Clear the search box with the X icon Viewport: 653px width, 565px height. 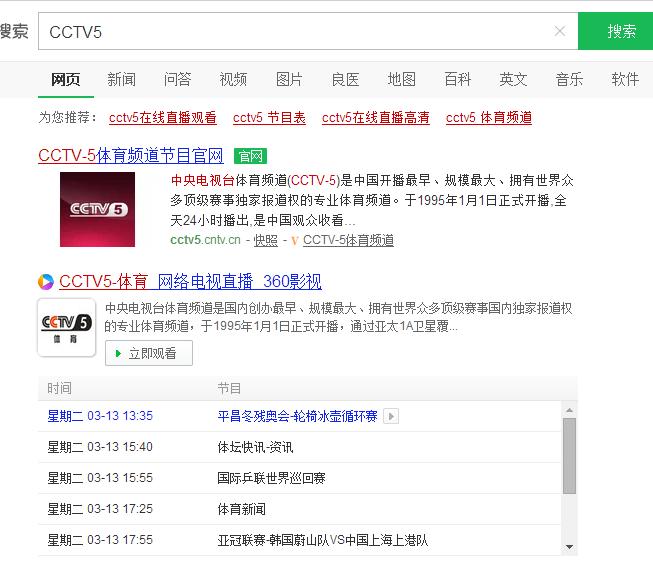pos(560,31)
